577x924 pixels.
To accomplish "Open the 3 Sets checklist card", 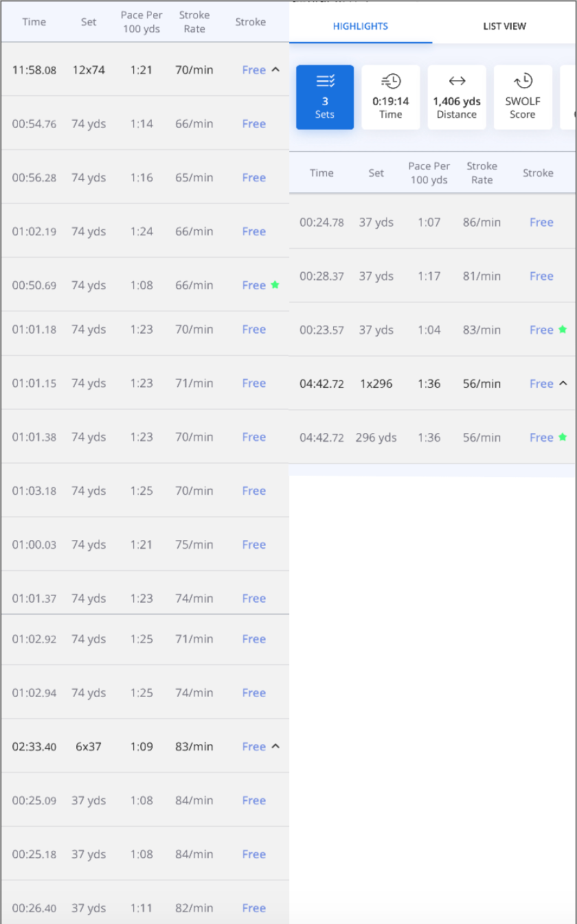I will click(325, 97).
